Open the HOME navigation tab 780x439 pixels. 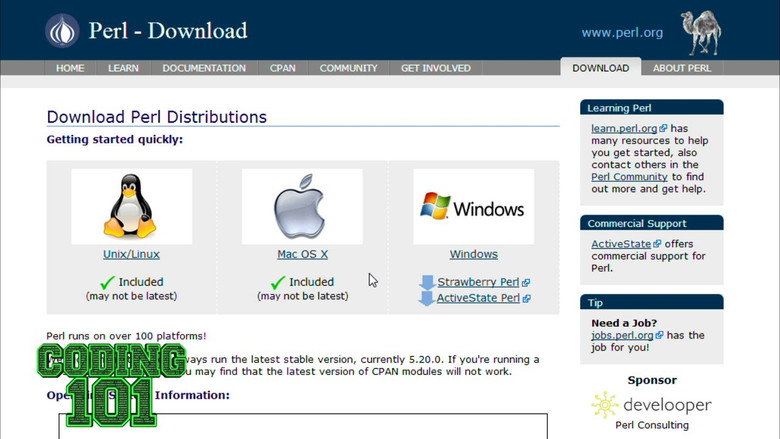pyautogui.click(x=70, y=68)
